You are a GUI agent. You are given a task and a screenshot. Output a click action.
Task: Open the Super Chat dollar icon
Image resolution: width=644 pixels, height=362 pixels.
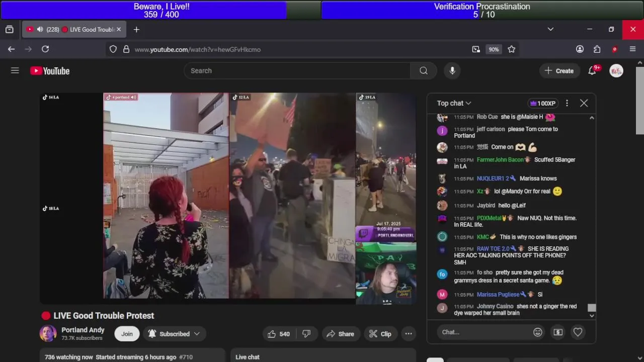click(x=558, y=332)
